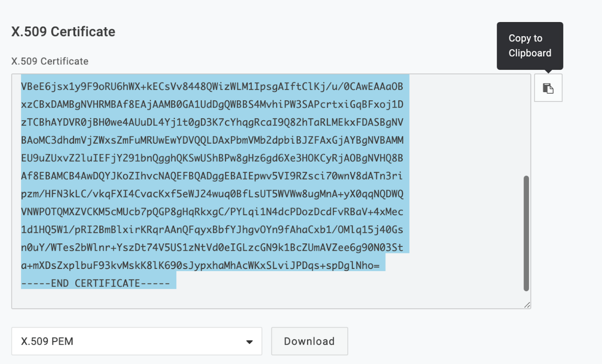Screen dimensions: 602x364
Task: Click the line starting with EU9uZUxvZ2lu
Action: point(212,158)
